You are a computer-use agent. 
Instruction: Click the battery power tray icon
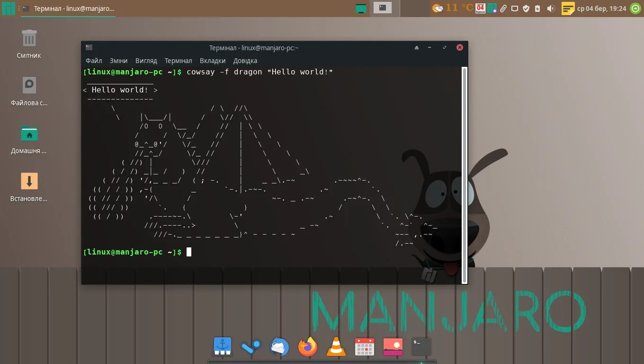click(x=537, y=9)
